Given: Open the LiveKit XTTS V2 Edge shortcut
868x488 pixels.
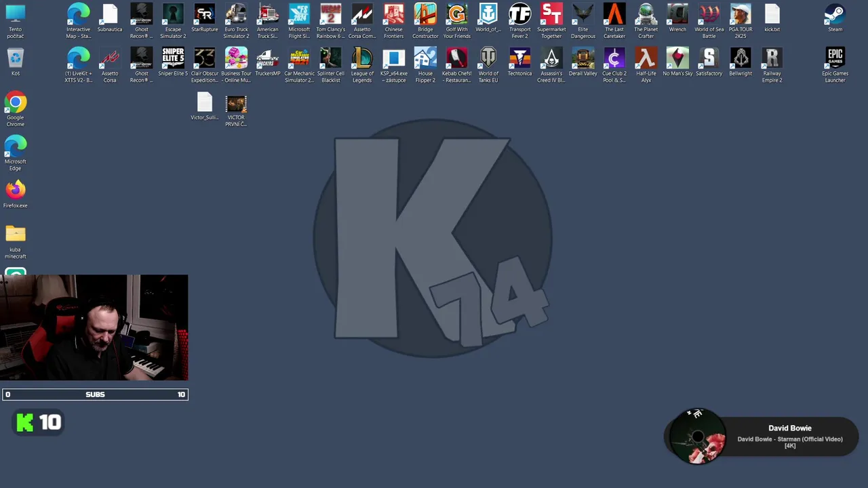Looking at the screenshot, I should [x=78, y=65].
